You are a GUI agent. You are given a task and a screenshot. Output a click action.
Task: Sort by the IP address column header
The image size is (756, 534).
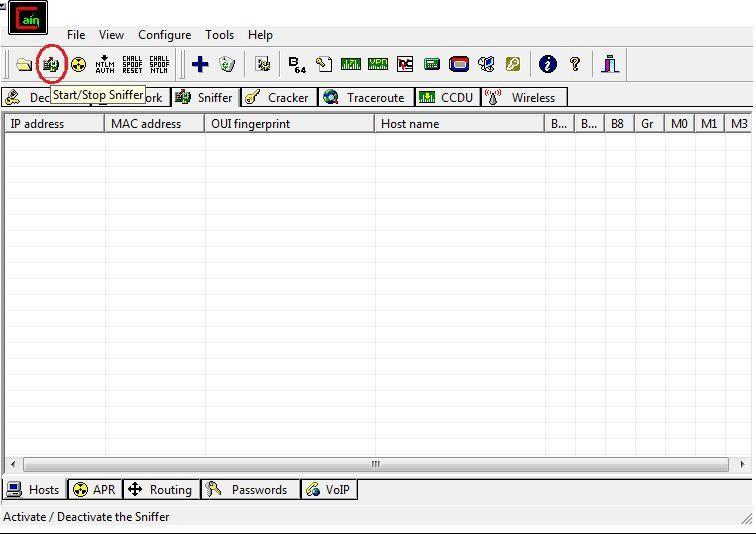click(x=54, y=124)
